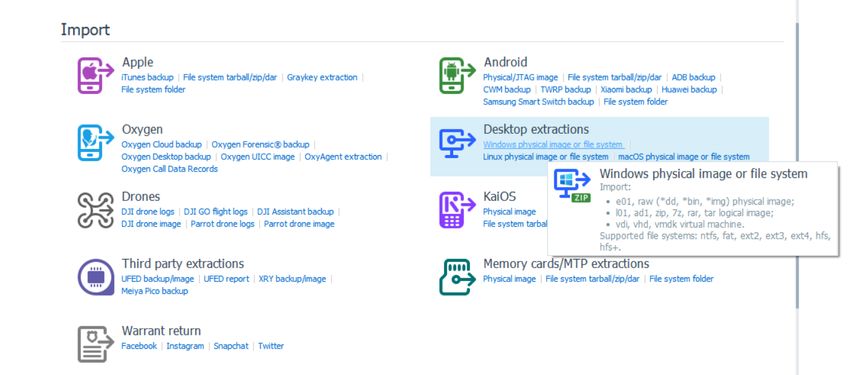850x375 pixels.
Task: Open iTunes backup import link
Action: (x=147, y=77)
